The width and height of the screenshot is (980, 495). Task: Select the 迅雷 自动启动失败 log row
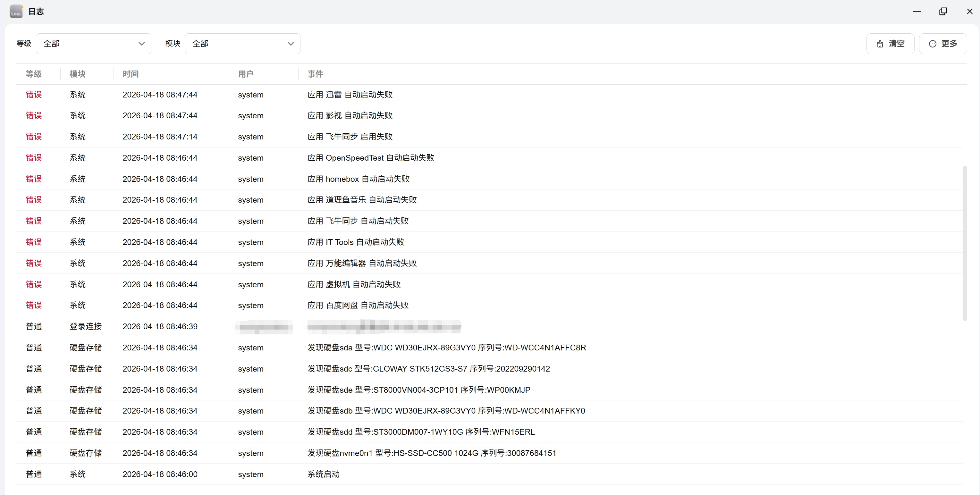[350, 95]
